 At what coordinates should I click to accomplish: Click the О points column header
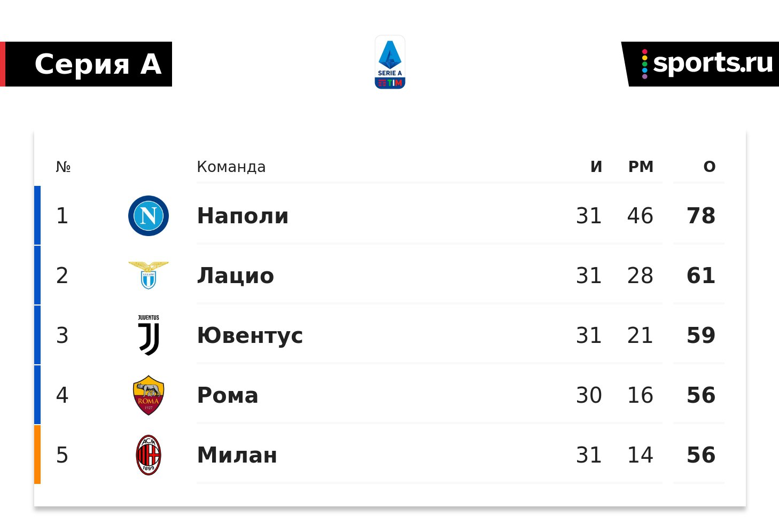click(710, 167)
